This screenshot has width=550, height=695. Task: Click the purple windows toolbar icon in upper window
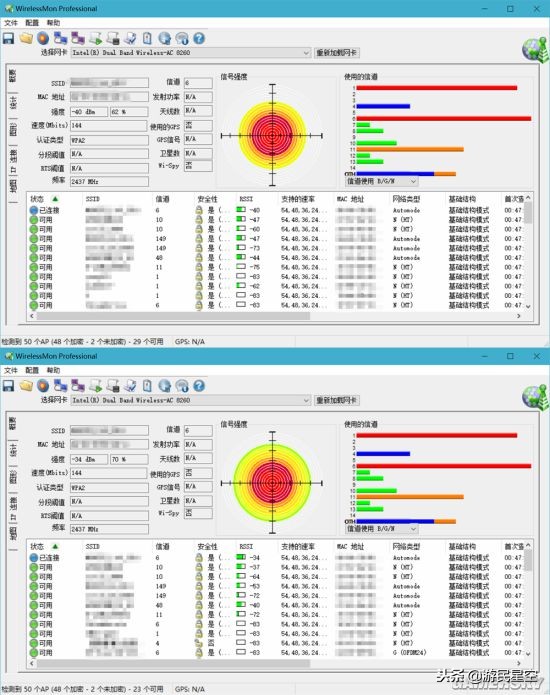[78, 39]
